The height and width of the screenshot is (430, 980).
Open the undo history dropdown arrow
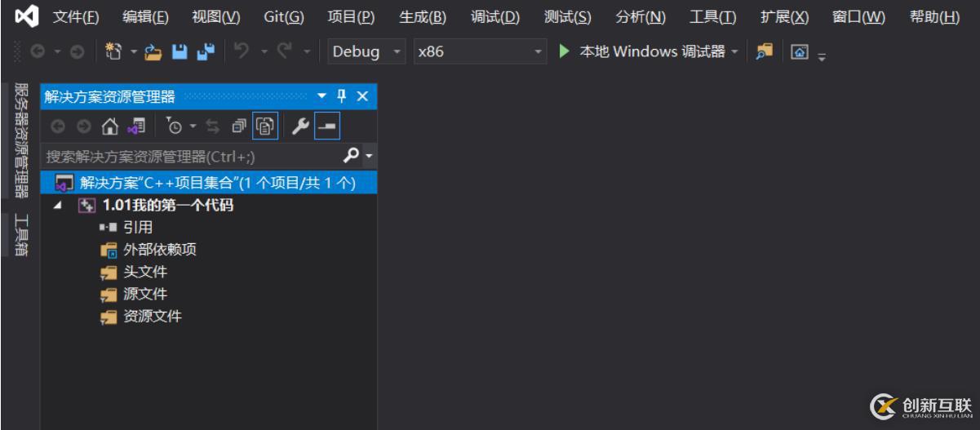pyautogui.click(x=264, y=52)
